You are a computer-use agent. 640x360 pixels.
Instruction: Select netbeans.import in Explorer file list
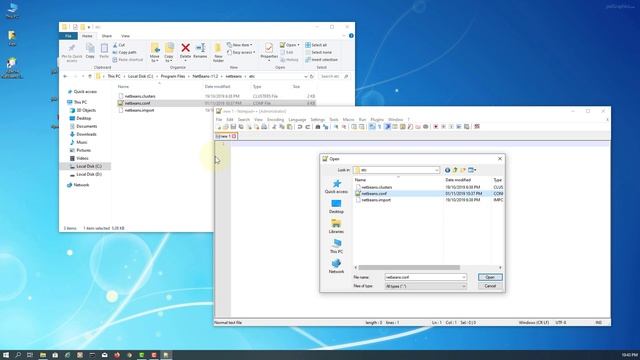click(139, 110)
